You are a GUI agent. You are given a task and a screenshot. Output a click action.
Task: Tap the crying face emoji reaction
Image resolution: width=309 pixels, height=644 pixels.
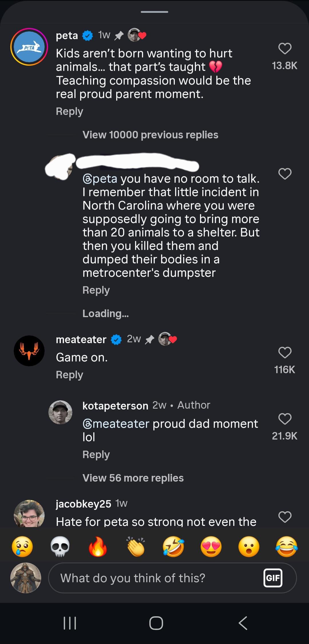click(22, 546)
